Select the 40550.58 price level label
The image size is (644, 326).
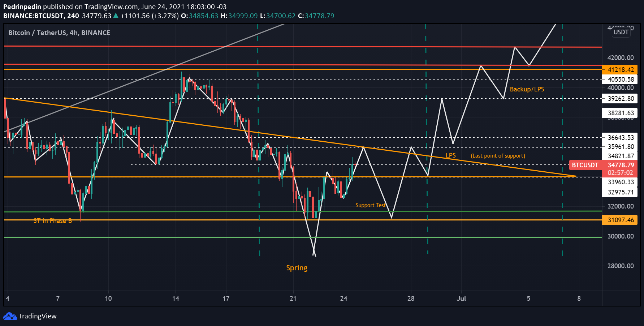point(620,80)
